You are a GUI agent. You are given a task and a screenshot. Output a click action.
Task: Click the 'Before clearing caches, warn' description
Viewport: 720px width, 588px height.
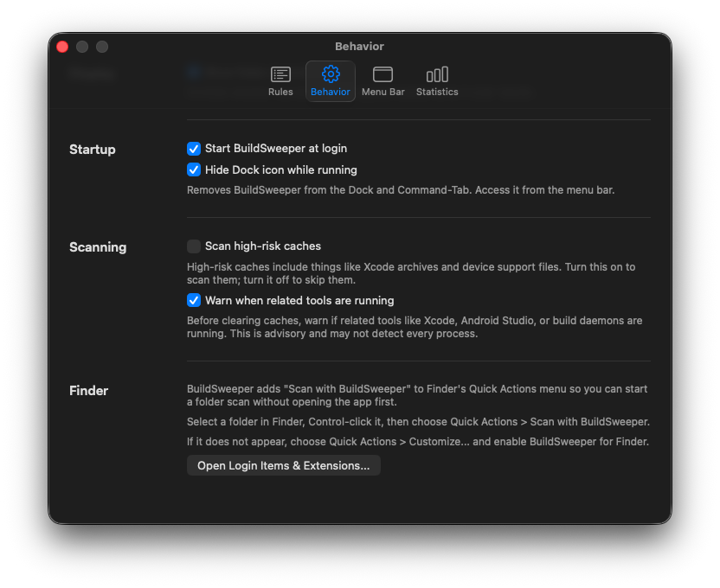tap(415, 327)
